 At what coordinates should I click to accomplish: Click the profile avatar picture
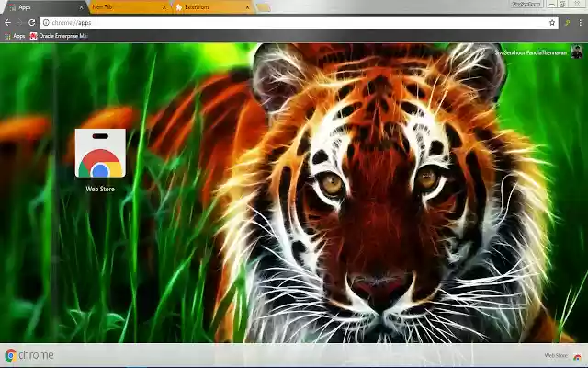point(576,52)
